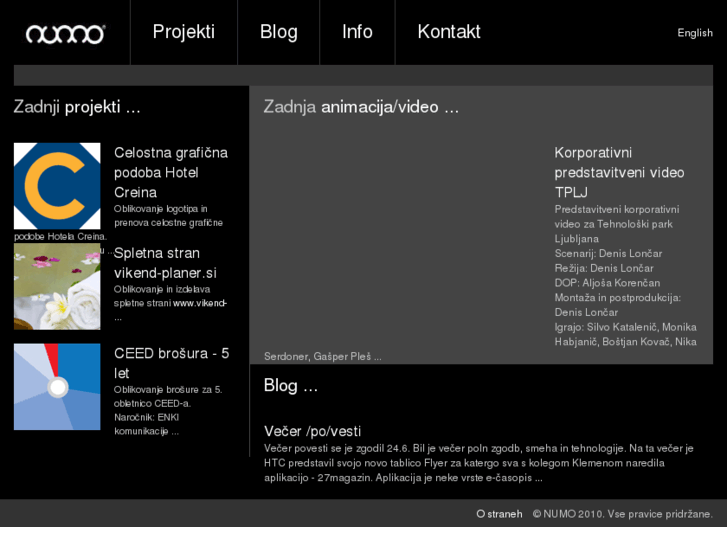Open the Projekti menu item

tap(184, 32)
